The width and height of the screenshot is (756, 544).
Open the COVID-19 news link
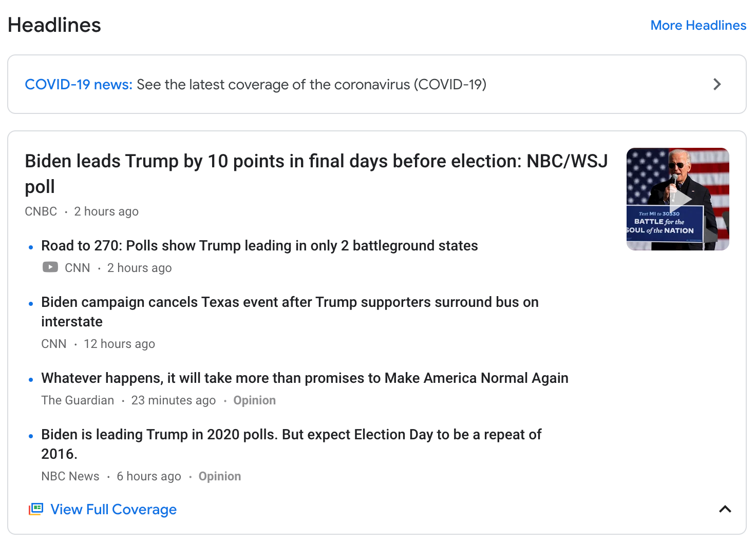point(79,84)
